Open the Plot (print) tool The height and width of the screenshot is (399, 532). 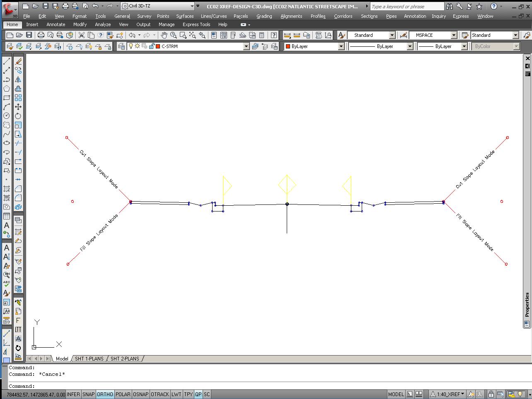tap(41, 35)
